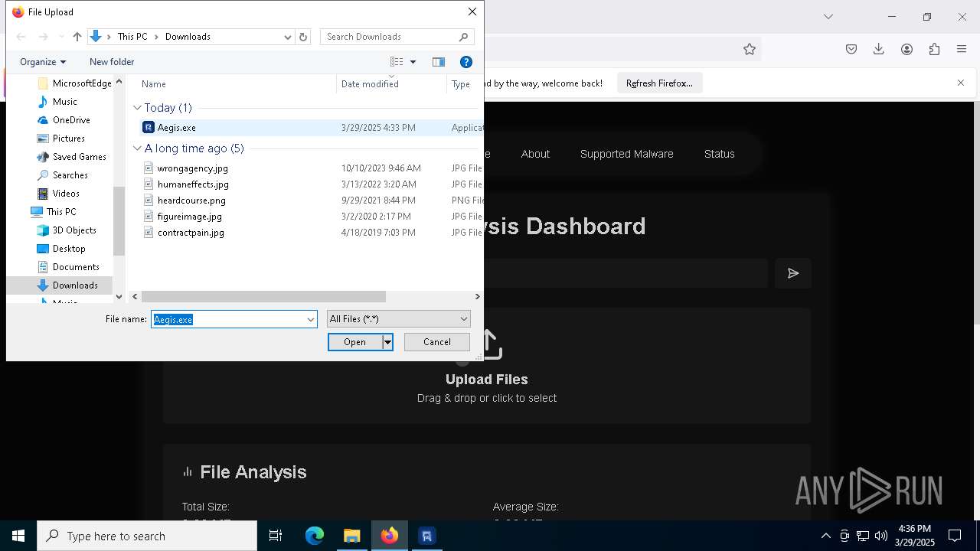Create a New folder
Image resolution: width=980 pixels, height=551 pixels.
[112, 62]
